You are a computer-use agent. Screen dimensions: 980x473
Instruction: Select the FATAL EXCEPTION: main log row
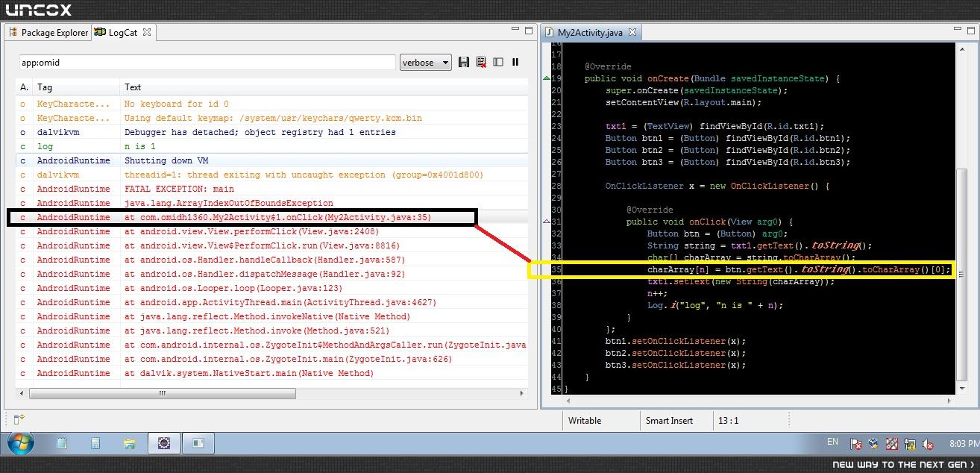click(272, 189)
